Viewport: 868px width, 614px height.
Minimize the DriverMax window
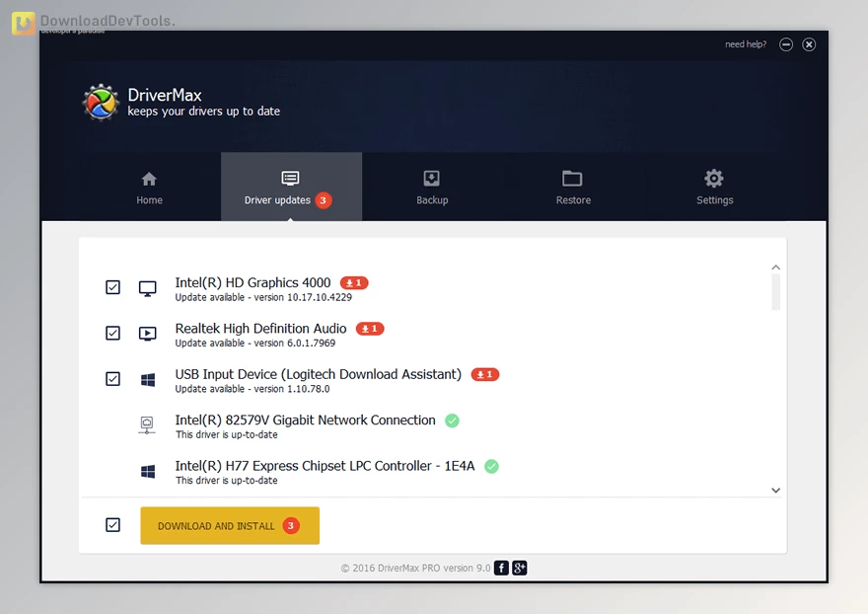(786, 44)
